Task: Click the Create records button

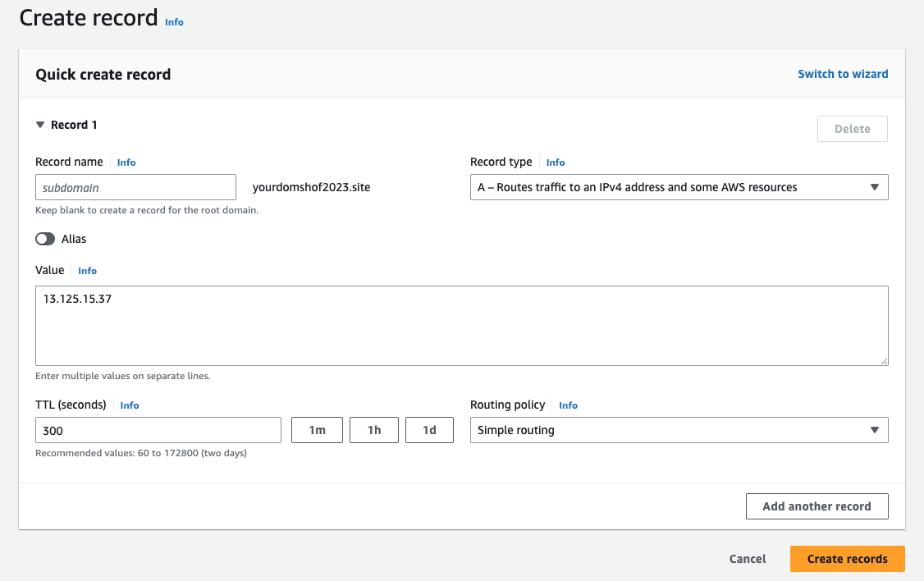Action: point(847,559)
